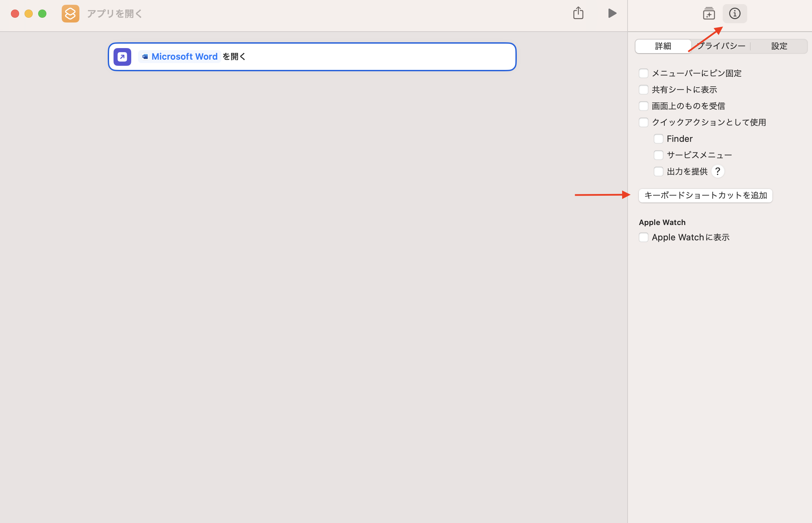
Task: Switch to the 設定 tab
Action: coord(779,46)
